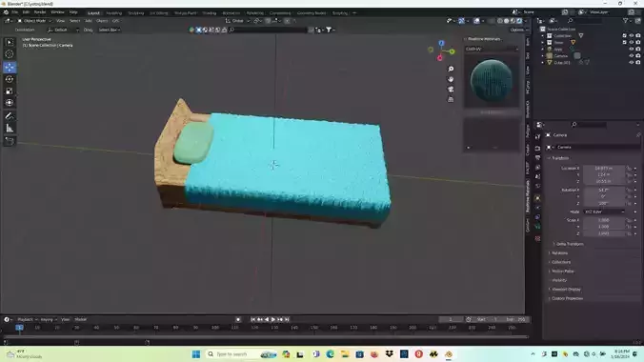The image size is (644, 362).
Task: Expand Cube.001 in the outliner tree
Action: click(543, 63)
